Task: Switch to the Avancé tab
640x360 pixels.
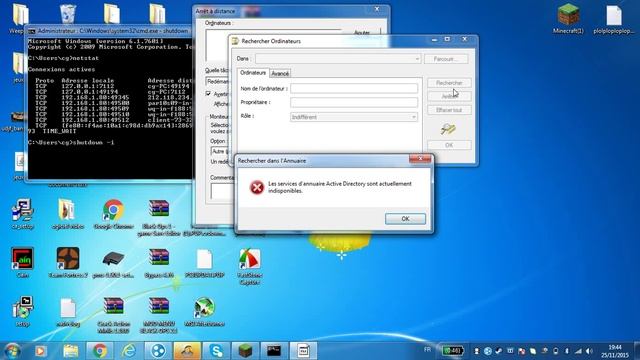Action: point(280,73)
